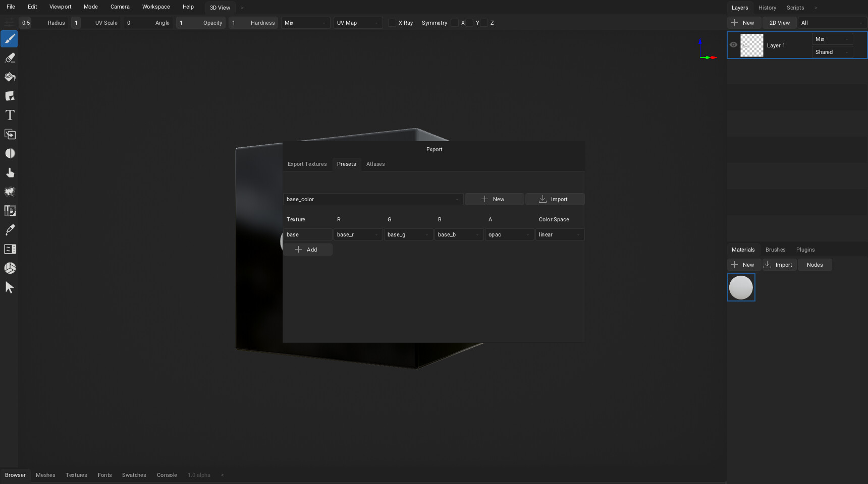Viewport: 868px width, 484px height.
Task: Open the UV Map dropdown in toolbar
Action: [357, 23]
